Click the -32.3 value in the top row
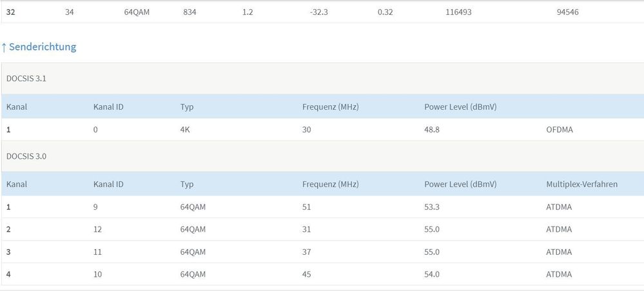 [x=318, y=12]
